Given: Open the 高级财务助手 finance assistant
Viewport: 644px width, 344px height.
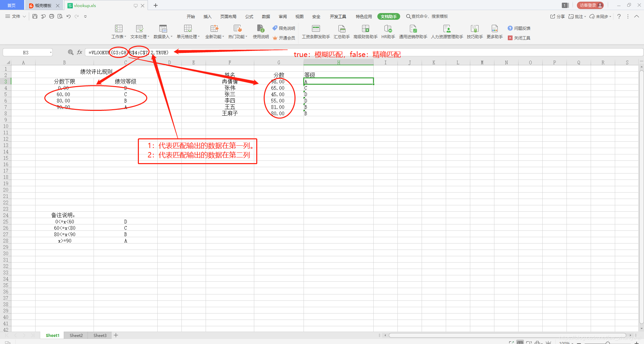Looking at the screenshot, I should [365, 32].
